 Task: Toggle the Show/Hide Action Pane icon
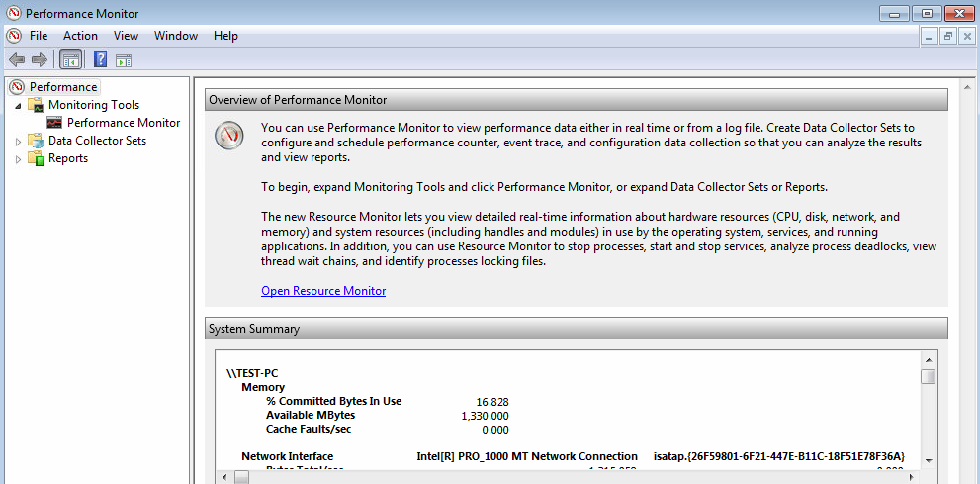coord(124,60)
